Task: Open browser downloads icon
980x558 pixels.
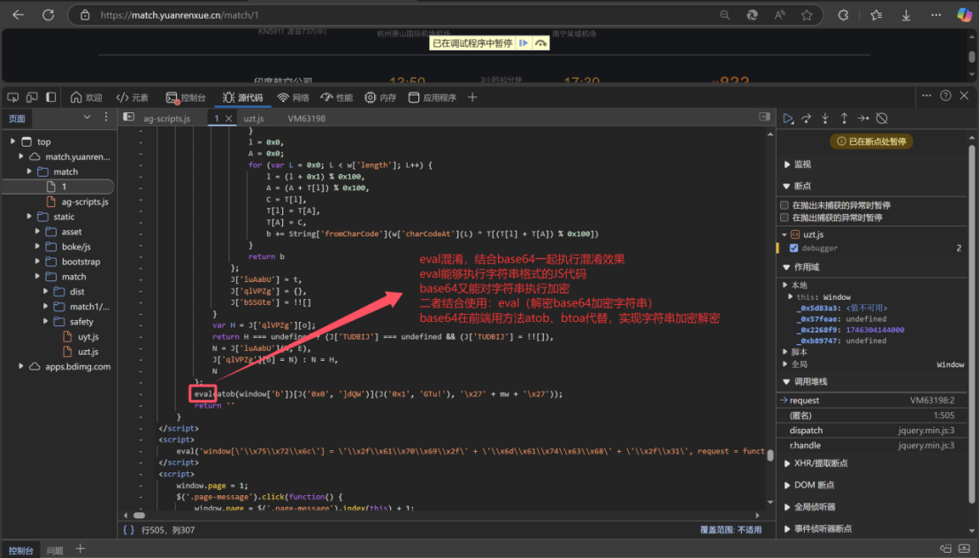Action: [906, 15]
